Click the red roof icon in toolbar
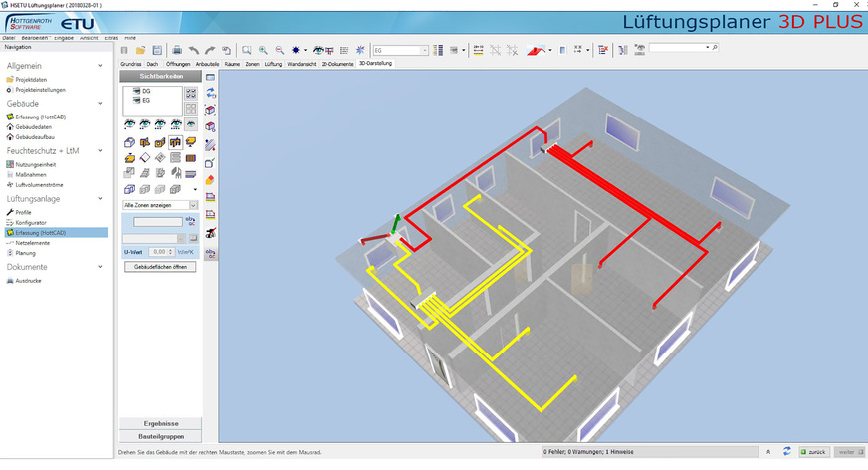Screen dimensions: 868x470 [535, 49]
